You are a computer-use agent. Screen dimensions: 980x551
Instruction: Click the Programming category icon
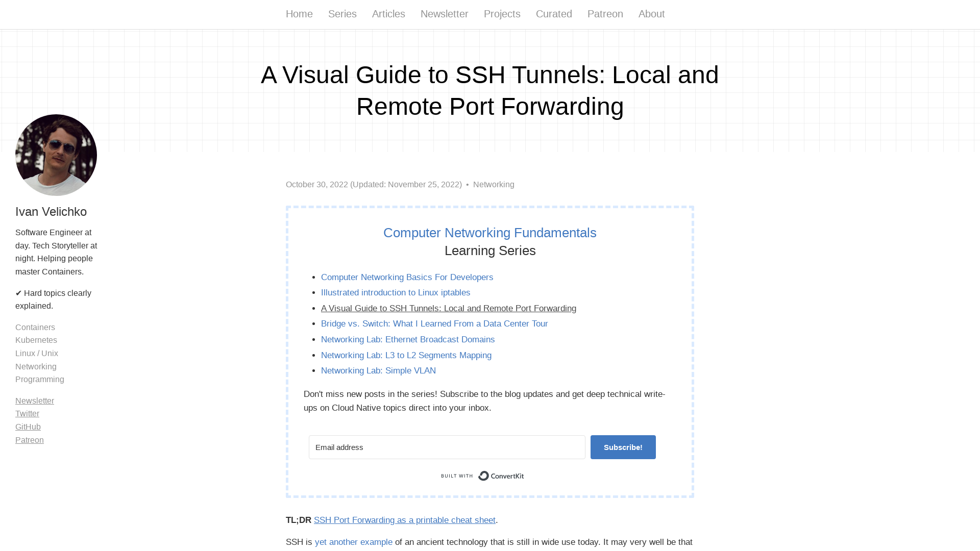coord(40,380)
